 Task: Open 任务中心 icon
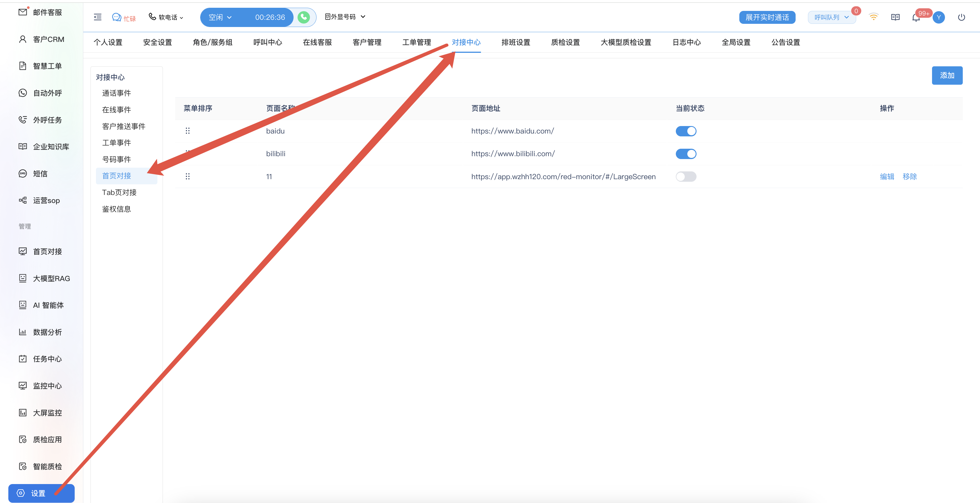[x=23, y=359]
